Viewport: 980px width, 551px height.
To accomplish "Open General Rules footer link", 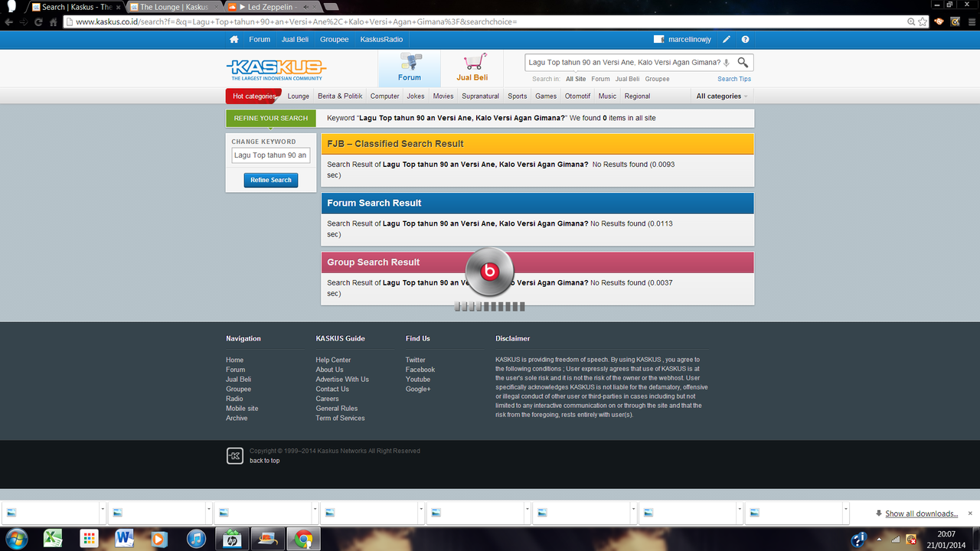I will 337,409.
